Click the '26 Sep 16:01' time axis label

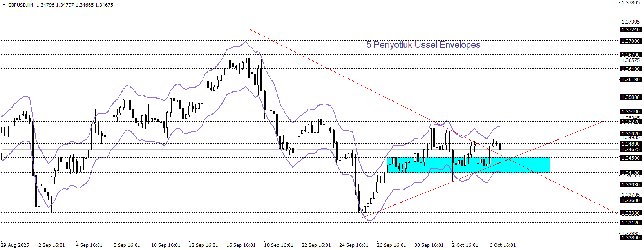coord(391,245)
